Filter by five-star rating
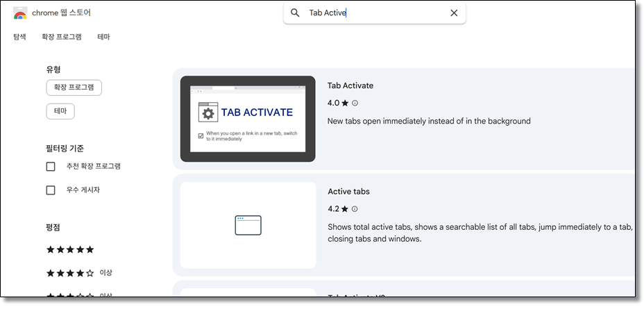The width and height of the screenshot is (644, 316). pyautogui.click(x=70, y=249)
